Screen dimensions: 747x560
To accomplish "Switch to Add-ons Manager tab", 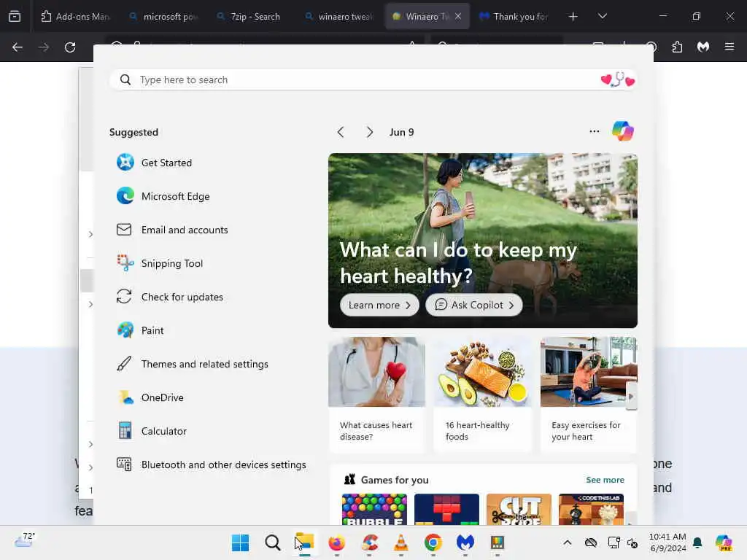I will pyautogui.click(x=75, y=16).
